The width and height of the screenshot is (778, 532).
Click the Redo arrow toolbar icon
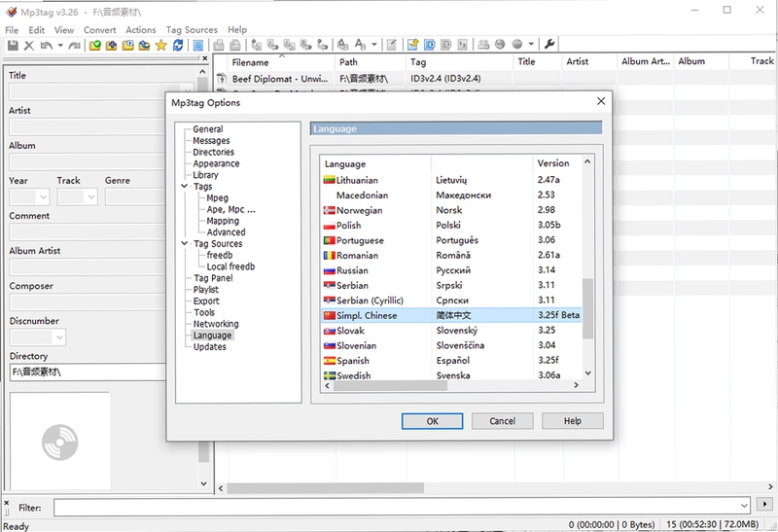tap(75, 45)
